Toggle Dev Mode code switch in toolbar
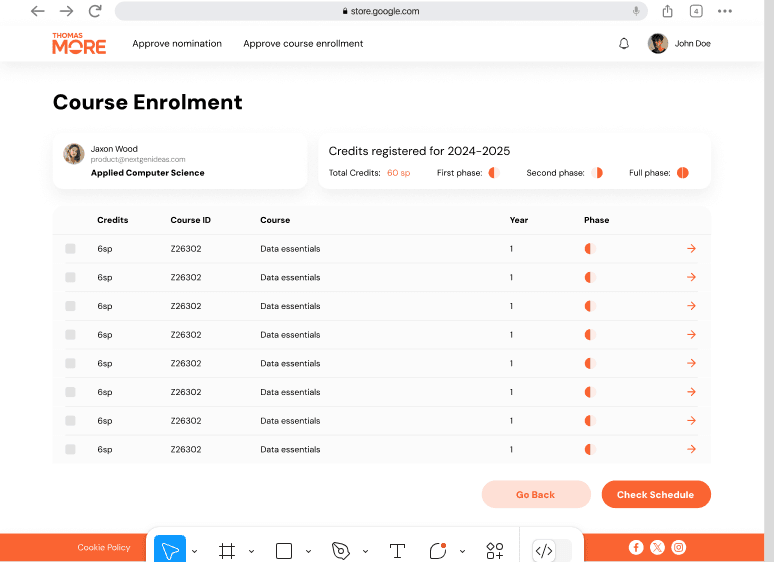This screenshot has width=774, height=562. tap(552, 551)
